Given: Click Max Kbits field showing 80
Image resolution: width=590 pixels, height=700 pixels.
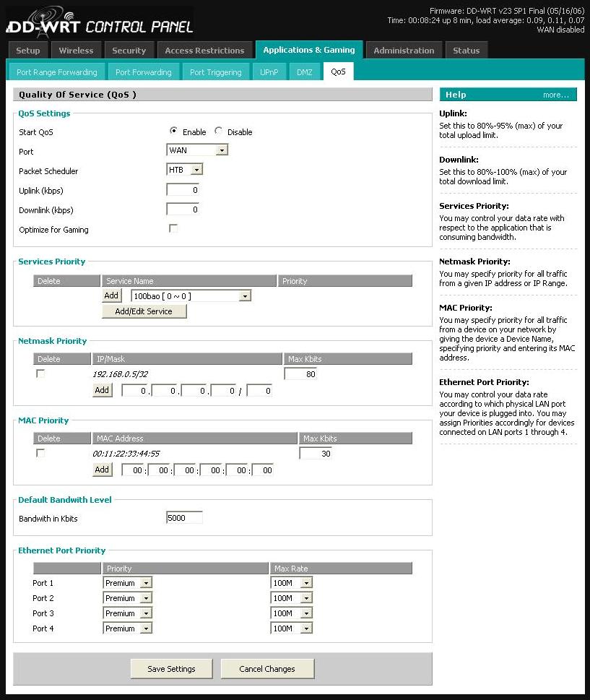Looking at the screenshot, I should (300, 374).
